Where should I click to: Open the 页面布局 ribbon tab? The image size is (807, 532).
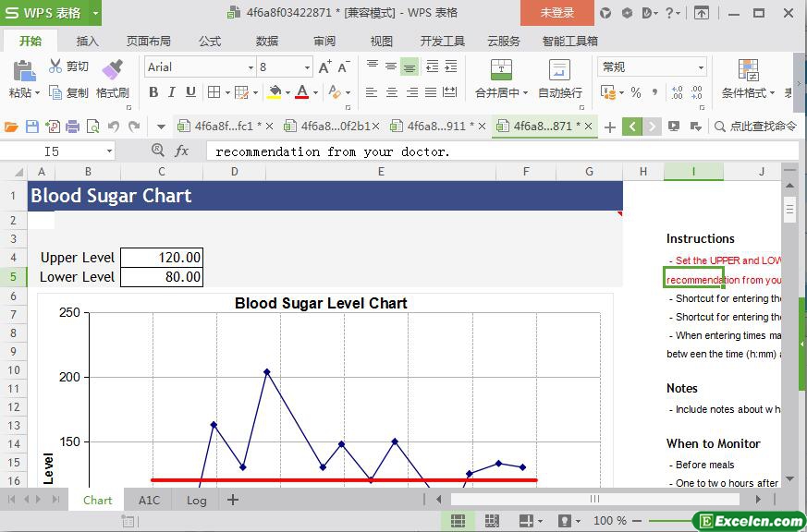point(148,42)
